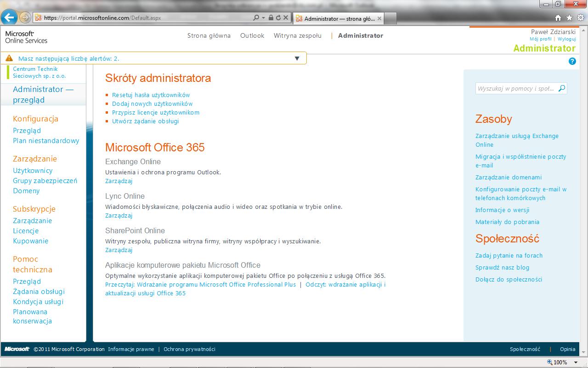This screenshot has height=368, width=588.
Task: Open the Witryna zespołu menu item
Action: [297, 35]
